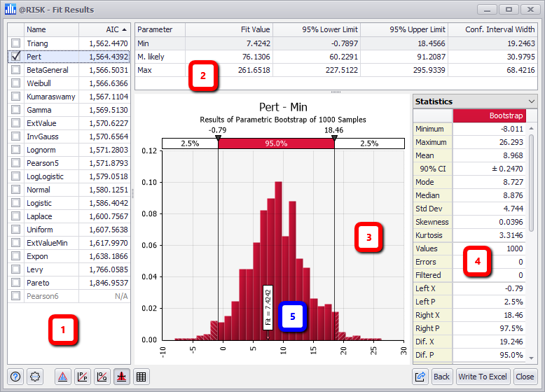Click the Write To Excel button
The height and width of the screenshot is (392, 545).
[x=482, y=377]
